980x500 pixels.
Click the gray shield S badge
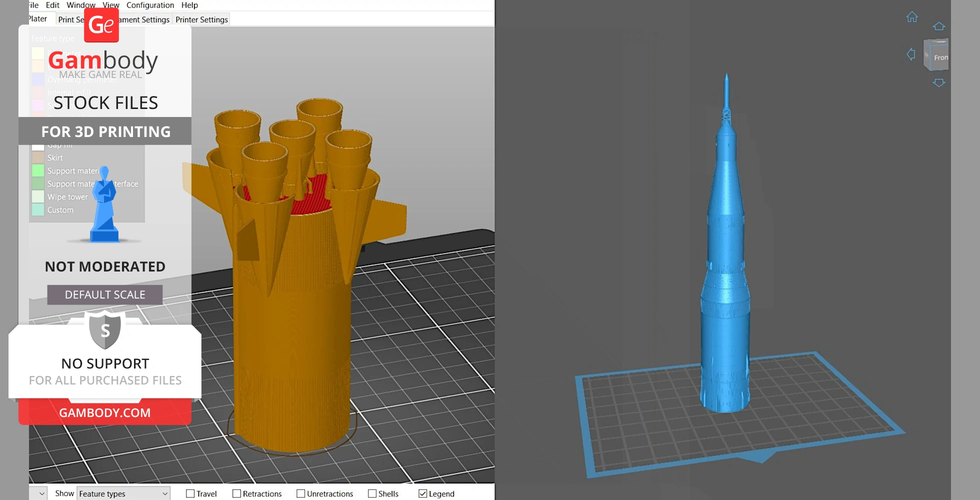coord(105,330)
